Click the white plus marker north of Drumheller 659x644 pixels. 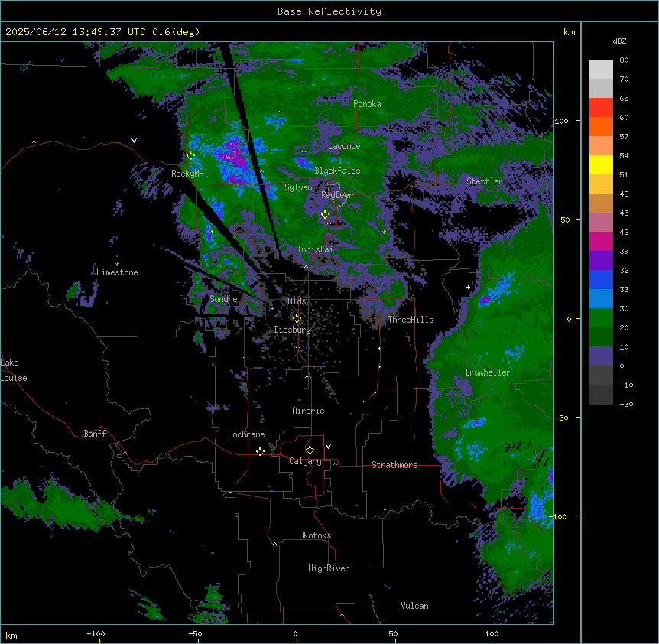468,287
